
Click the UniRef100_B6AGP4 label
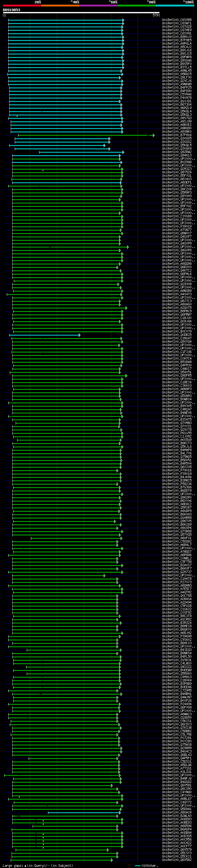pyautogui.click(x=177, y=829)
